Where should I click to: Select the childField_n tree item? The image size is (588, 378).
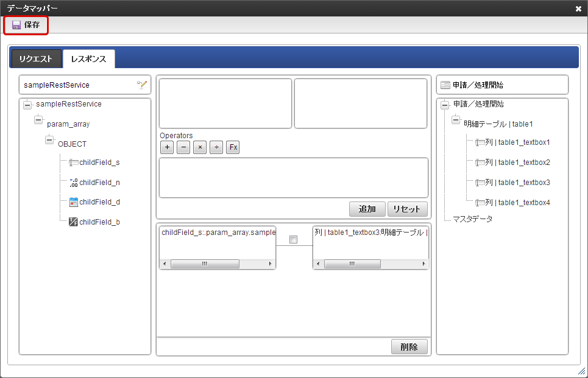pos(99,183)
